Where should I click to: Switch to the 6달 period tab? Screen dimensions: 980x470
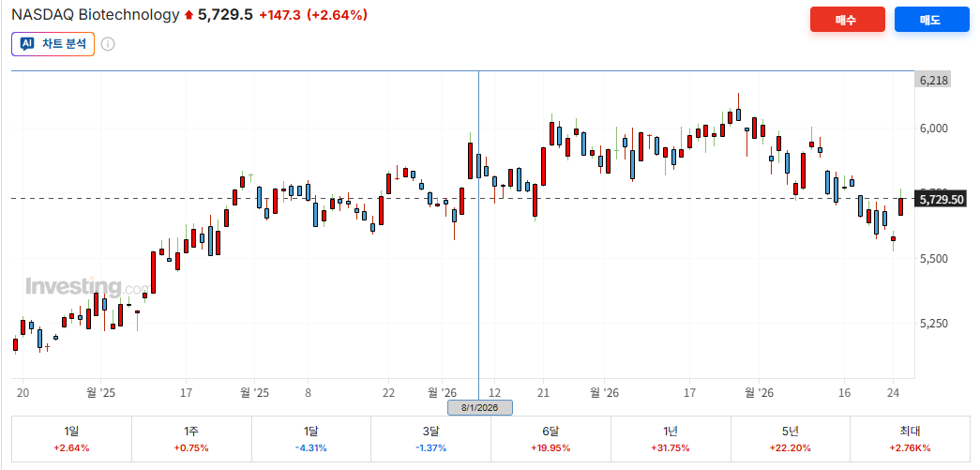point(550,439)
